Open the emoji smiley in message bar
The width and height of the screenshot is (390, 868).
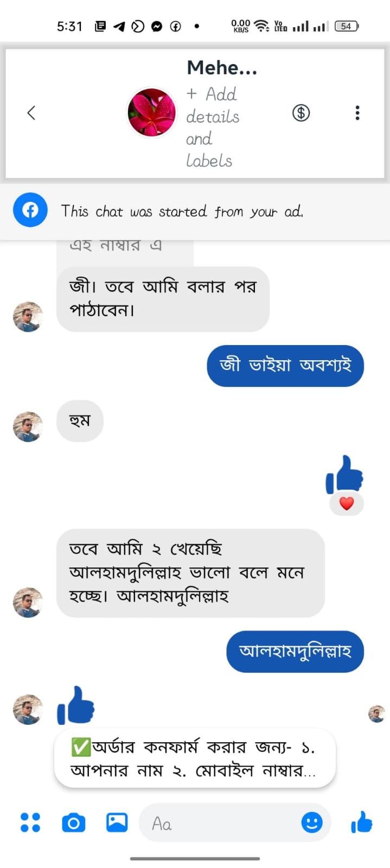click(311, 824)
